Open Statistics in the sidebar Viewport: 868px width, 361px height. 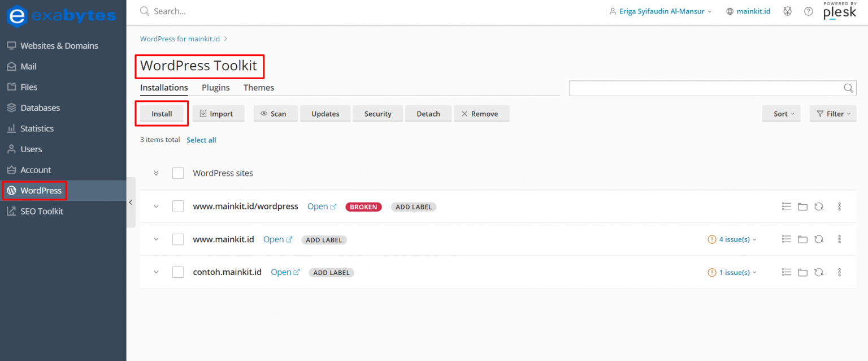(38, 128)
